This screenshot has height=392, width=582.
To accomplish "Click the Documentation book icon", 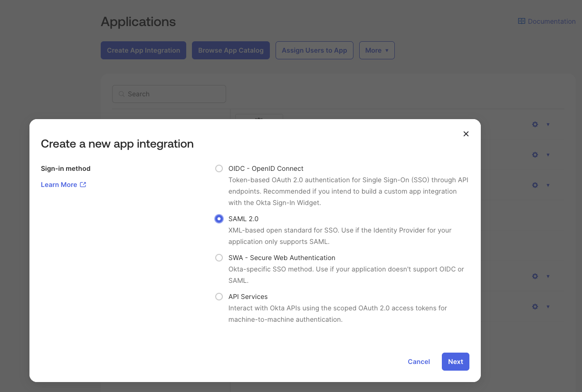I will click(x=521, y=21).
